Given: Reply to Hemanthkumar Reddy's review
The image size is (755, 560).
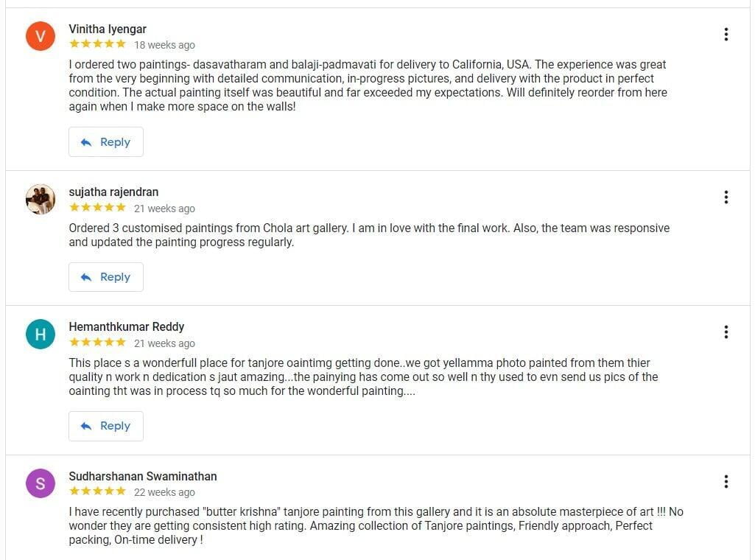Looking at the screenshot, I should coord(106,426).
